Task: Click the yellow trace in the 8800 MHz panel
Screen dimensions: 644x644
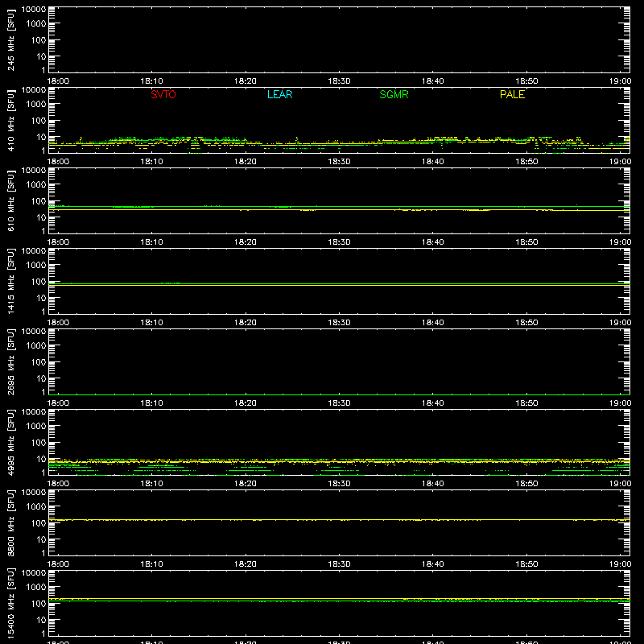Action: [x=339, y=520]
